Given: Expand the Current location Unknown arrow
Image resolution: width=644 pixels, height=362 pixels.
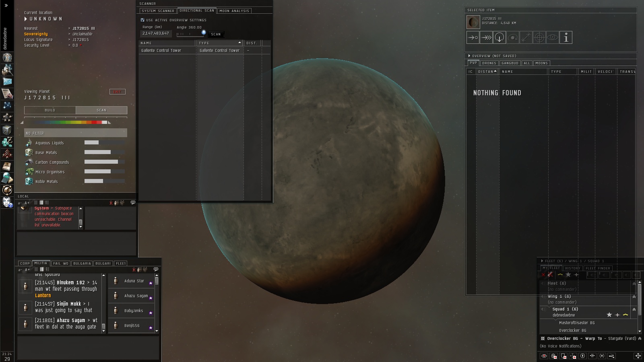Looking at the screenshot, I should 26,19.
